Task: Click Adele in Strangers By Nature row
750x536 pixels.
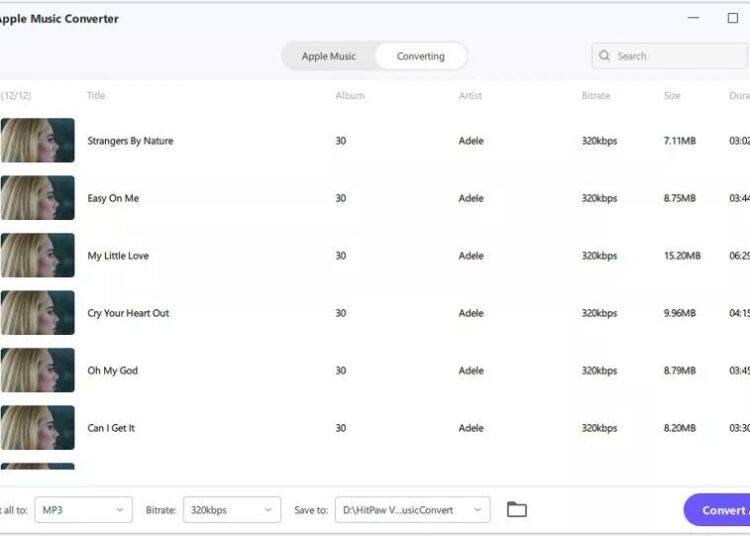Action: [471, 141]
